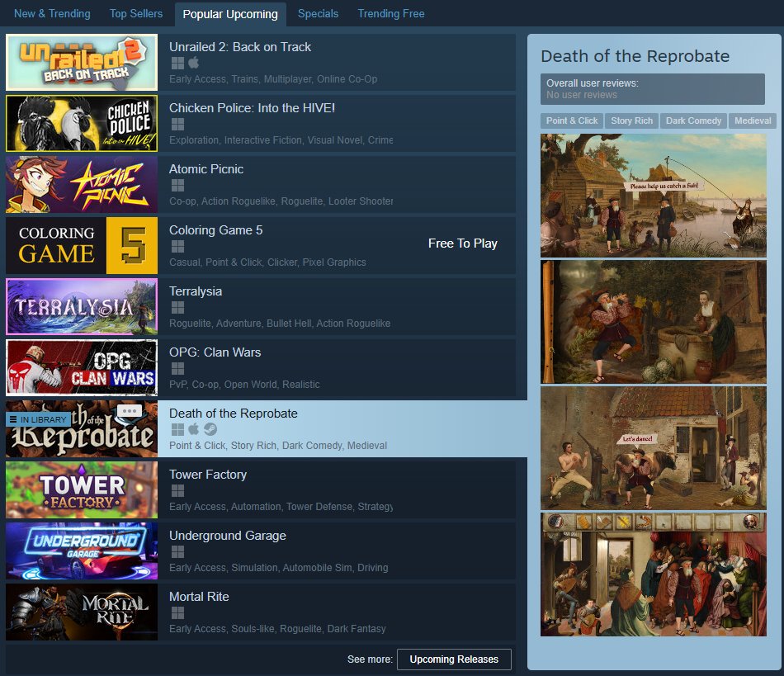Click the Windows icon under Terralysia
784x676 pixels.
click(177, 307)
